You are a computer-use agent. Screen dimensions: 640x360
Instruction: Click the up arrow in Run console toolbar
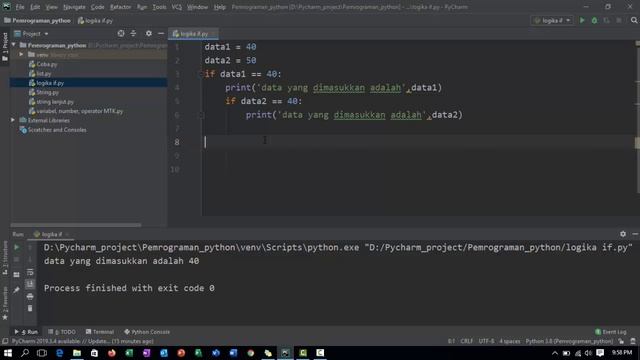(x=30, y=247)
